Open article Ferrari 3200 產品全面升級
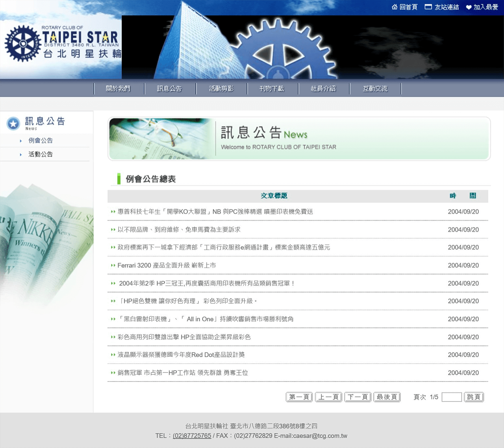 [x=167, y=265]
